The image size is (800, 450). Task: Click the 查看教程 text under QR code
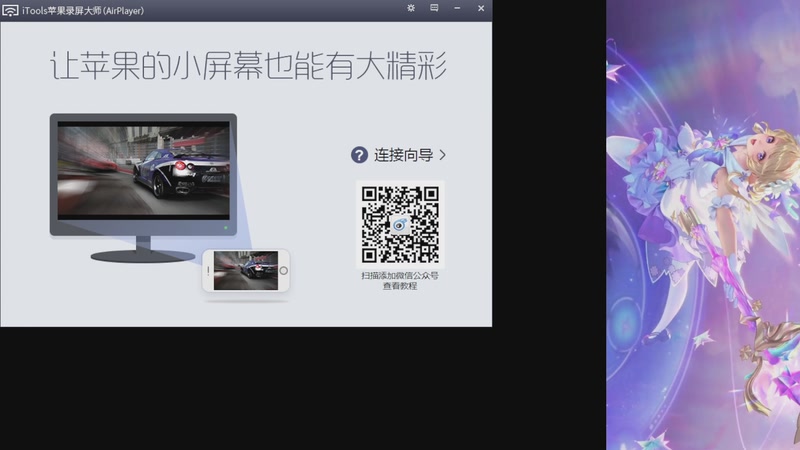point(400,286)
